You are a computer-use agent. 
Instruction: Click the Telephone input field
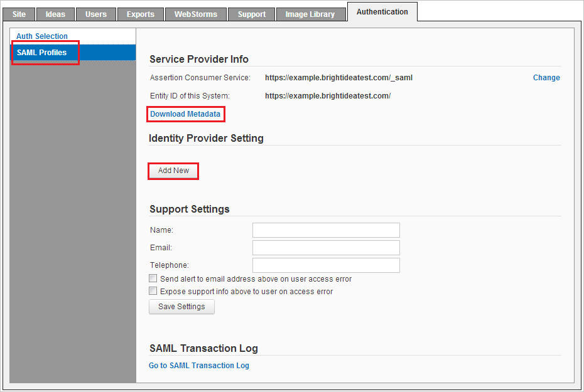325,265
